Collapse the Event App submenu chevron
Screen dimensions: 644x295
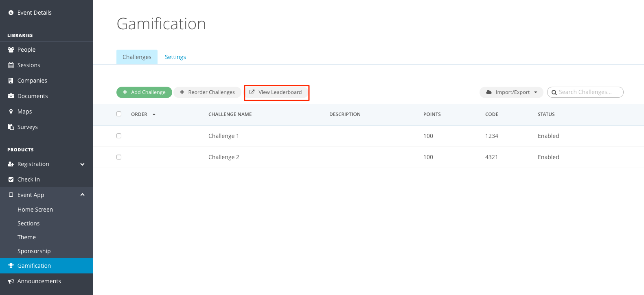click(x=82, y=195)
